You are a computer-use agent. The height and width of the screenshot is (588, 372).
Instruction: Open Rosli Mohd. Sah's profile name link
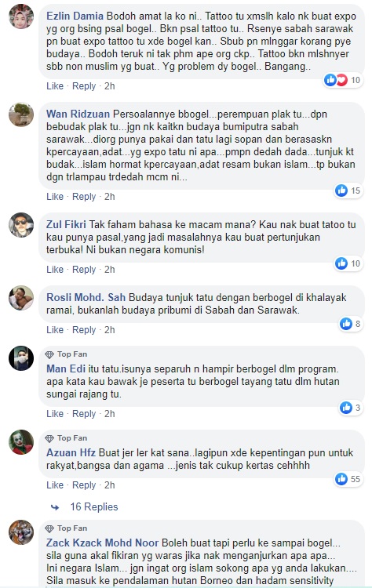pyautogui.click(x=86, y=297)
